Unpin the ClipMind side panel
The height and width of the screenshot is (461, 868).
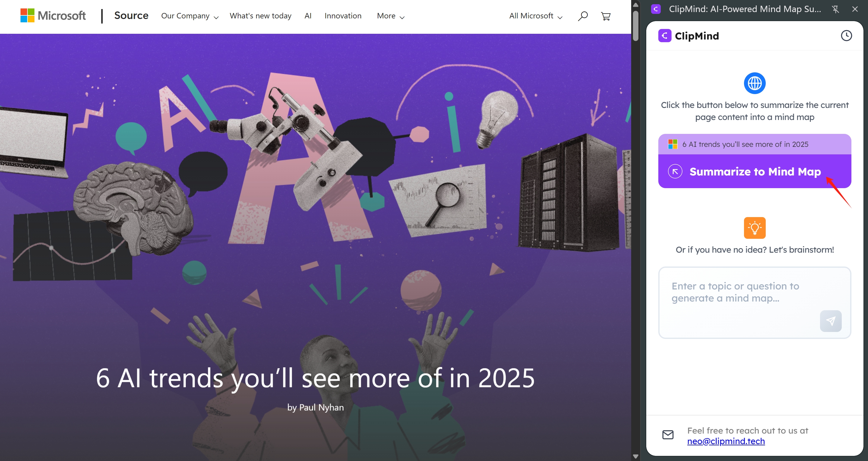coord(835,9)
